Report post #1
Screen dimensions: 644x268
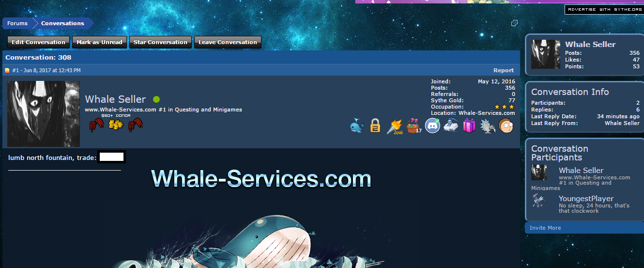[x=504, y=70]
